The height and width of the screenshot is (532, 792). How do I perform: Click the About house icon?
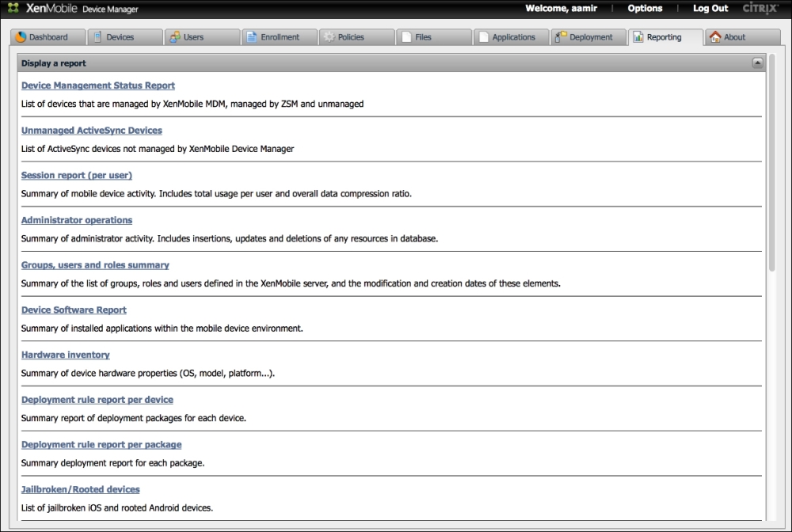point(715,37)
